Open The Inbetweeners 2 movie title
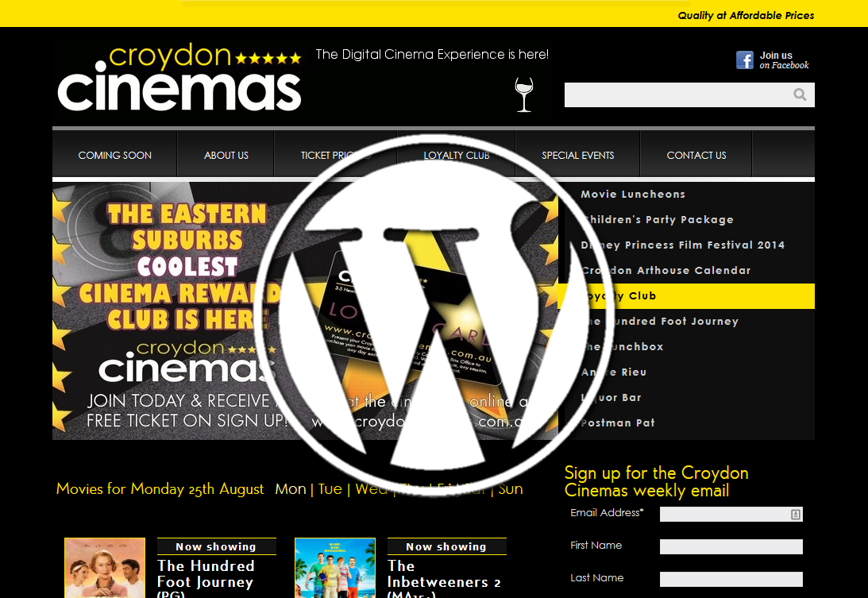 tap(444, 578)
